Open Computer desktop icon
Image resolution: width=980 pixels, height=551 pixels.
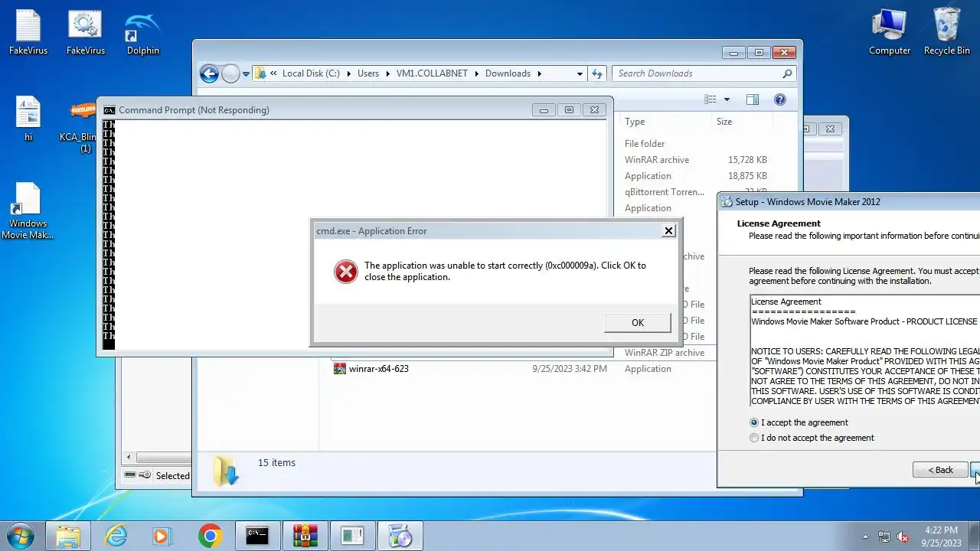[x=890, y=32]
